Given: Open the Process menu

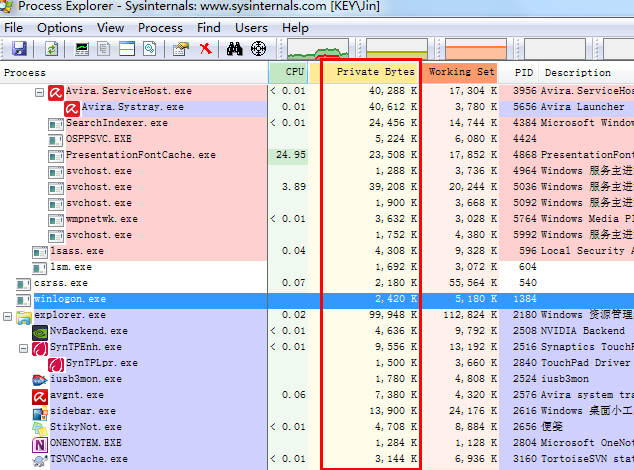Looking at the screenshot, I should (x=161, y=28).
